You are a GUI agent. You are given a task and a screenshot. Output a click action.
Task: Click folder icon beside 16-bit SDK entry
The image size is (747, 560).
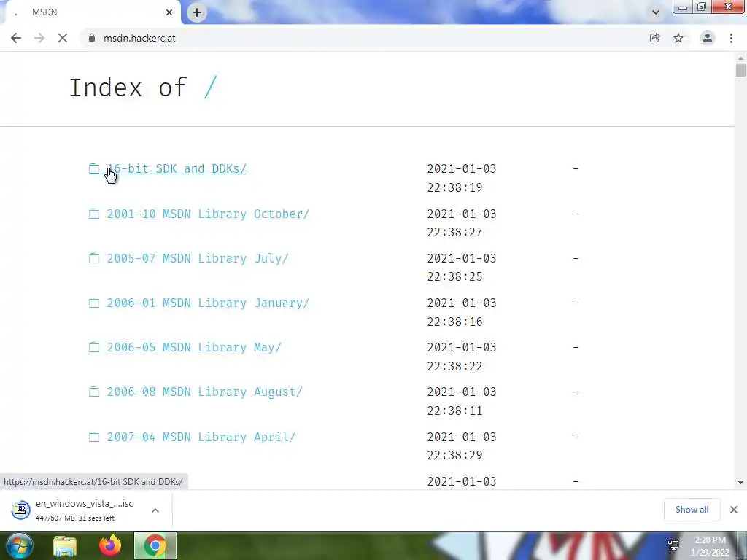94,168
